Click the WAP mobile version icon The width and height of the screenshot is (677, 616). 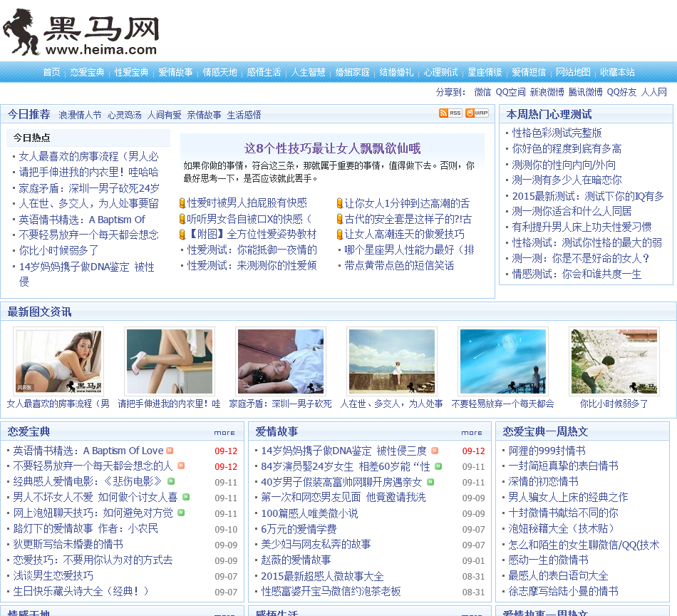[477, 113]
